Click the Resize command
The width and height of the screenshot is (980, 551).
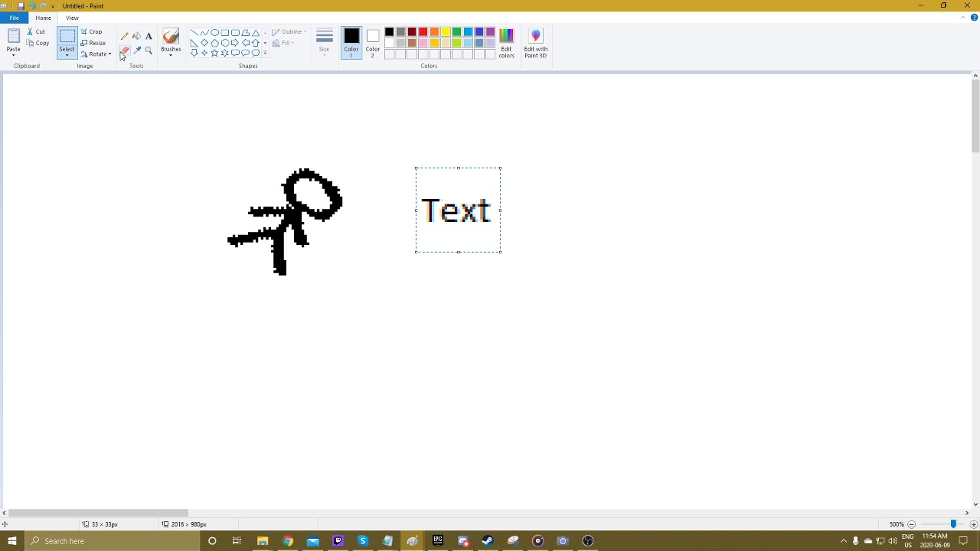click(x=93, y=43)
